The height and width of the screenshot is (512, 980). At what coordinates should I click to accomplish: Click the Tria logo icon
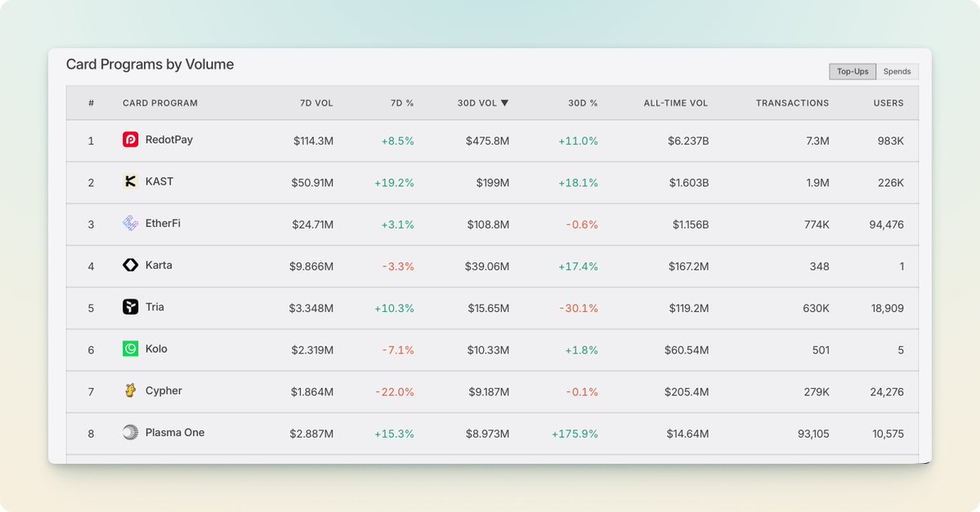130,306
